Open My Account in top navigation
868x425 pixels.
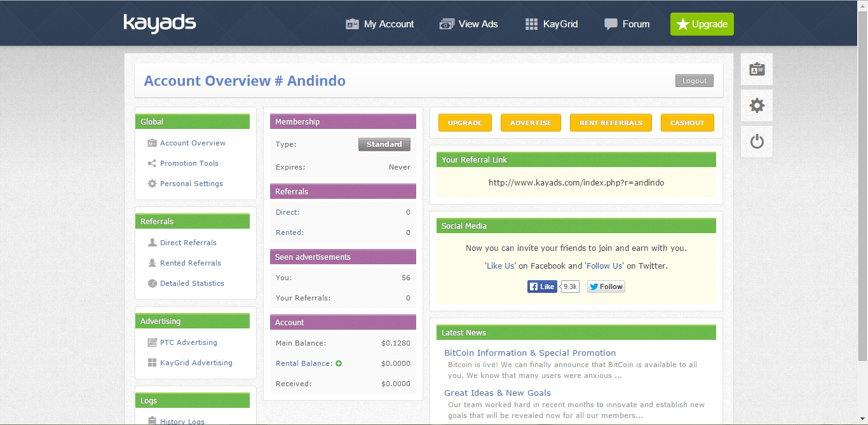[x=380, y=24]
